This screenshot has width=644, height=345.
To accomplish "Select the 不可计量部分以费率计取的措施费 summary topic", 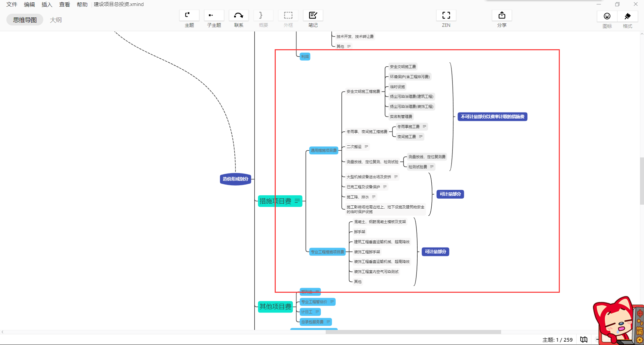I will click(x=492, y=117).
